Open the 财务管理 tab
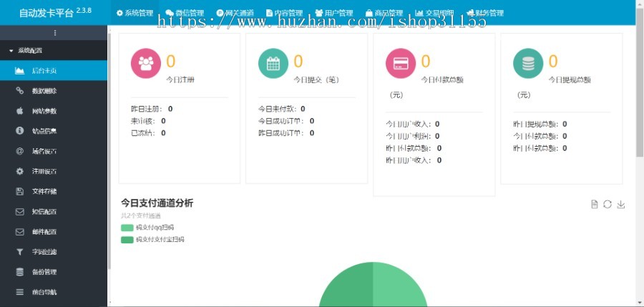 tap(484, 13)
